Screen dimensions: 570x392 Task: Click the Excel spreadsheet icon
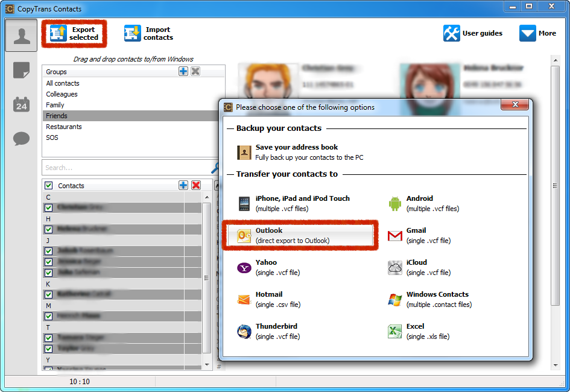(x=395, y=332)
